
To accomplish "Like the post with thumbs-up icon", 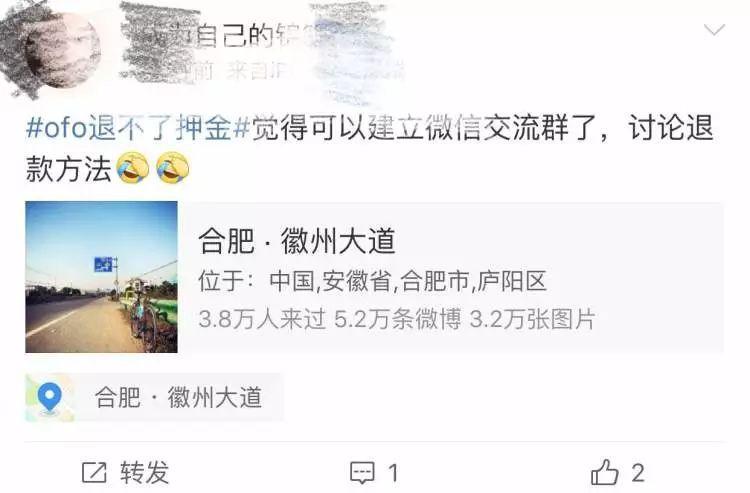I will pyautogui.click(x=605, y=472).
